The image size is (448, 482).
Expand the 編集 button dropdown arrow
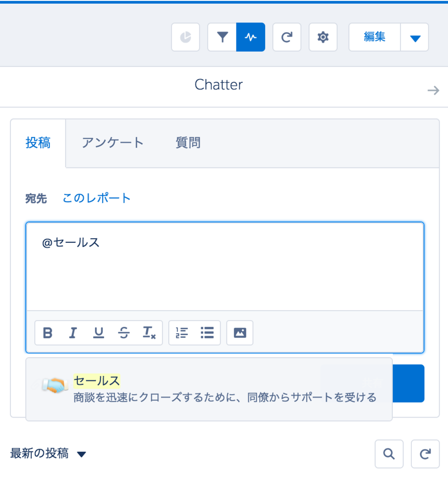[415, 37]
